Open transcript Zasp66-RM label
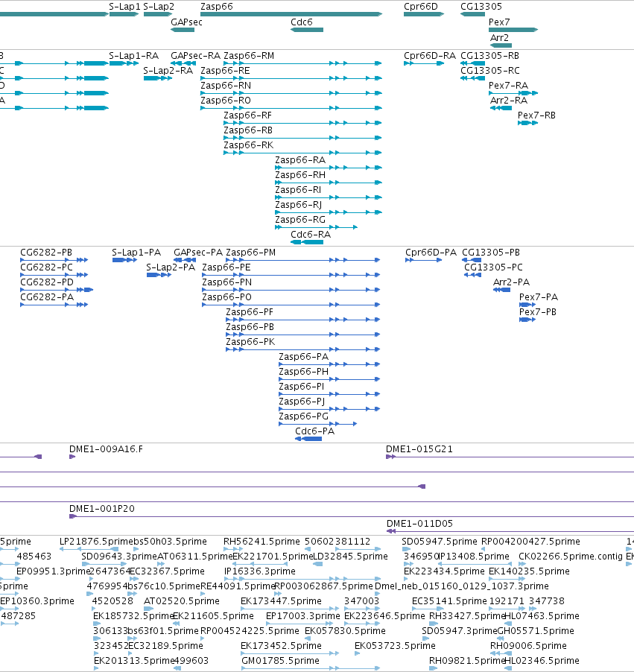 tap(249, 56)
